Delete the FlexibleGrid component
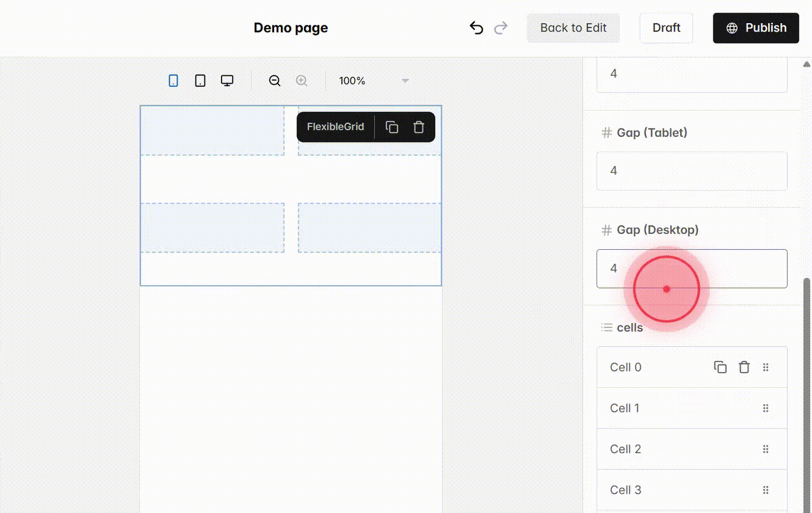 [418, 127]
